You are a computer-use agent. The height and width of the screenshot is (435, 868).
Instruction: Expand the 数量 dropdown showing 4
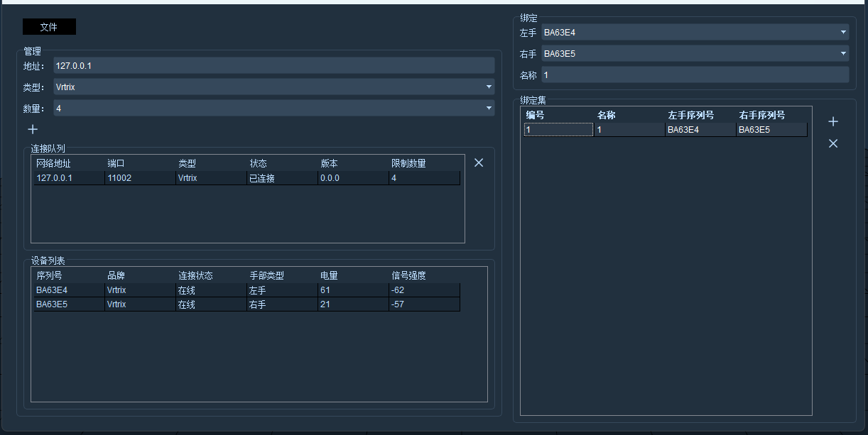pyautogui.click(x=274, y=108)
